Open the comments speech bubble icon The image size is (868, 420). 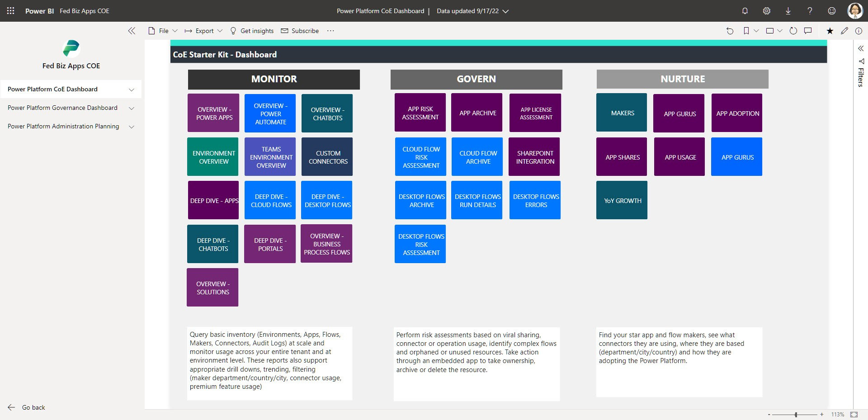pyautogui.click(x=808, y=31)
